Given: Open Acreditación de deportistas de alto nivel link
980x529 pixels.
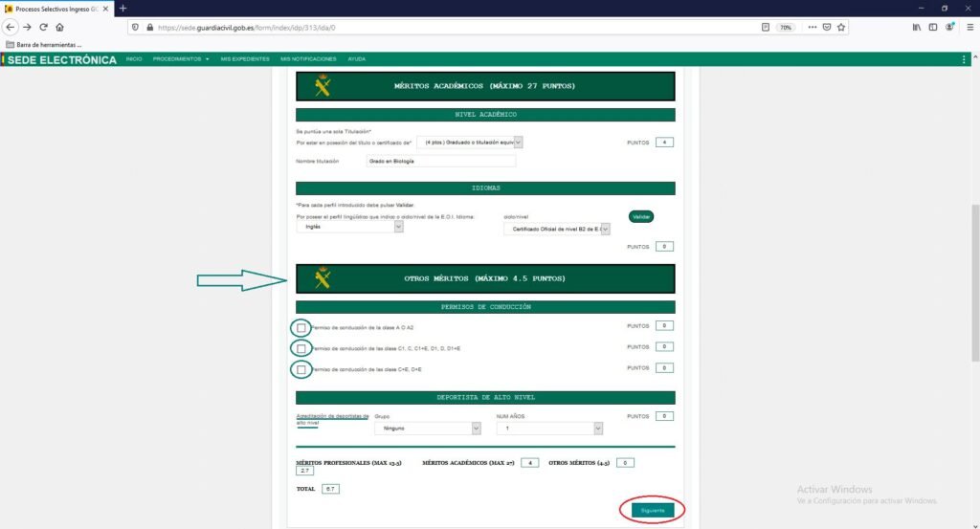Looking at the screenshot, I should tap(332, 420).
